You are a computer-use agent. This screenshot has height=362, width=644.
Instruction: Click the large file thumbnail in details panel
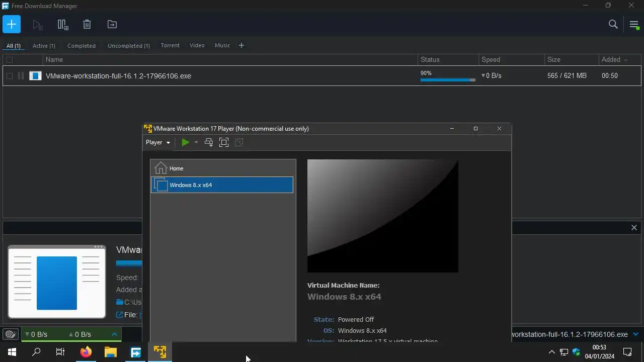[x=57, y=282]
